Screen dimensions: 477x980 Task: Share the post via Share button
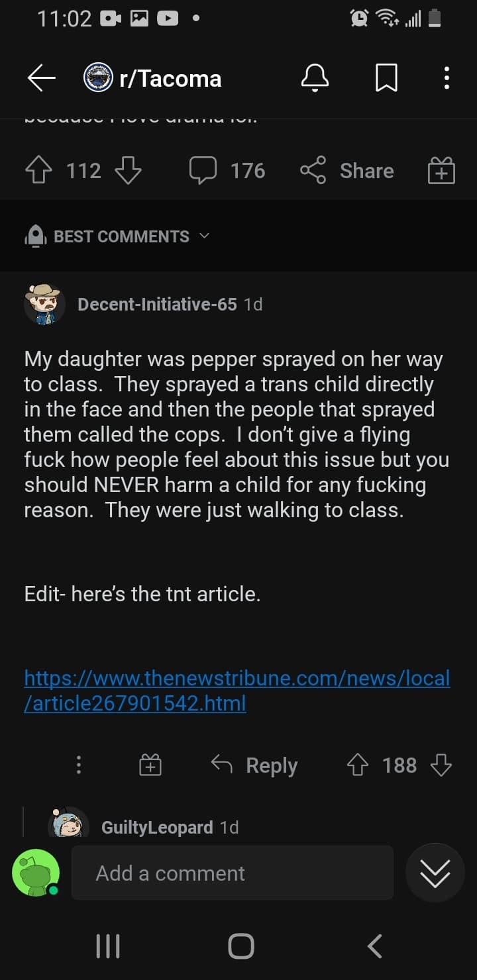346,171
